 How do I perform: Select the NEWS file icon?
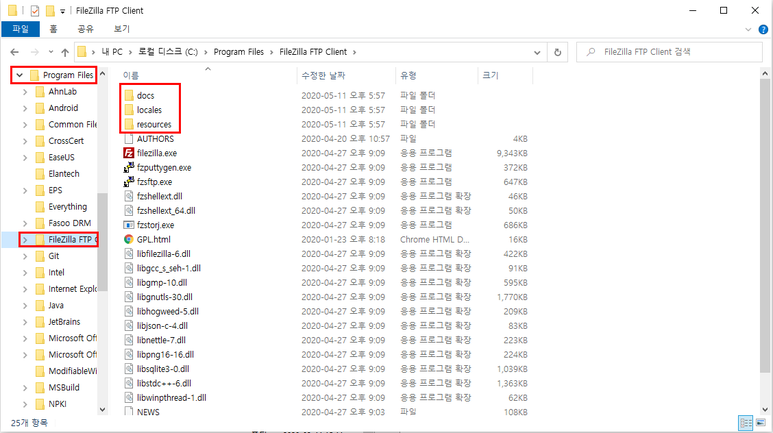(129, 411)
